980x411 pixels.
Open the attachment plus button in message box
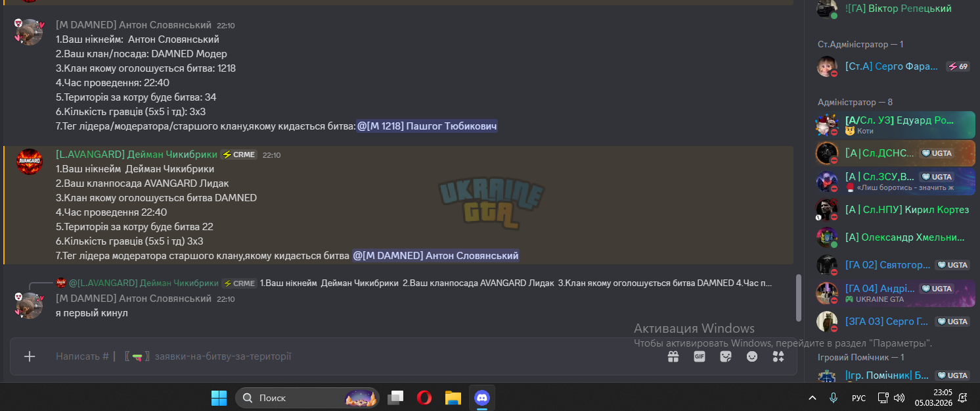pos(30,356)
